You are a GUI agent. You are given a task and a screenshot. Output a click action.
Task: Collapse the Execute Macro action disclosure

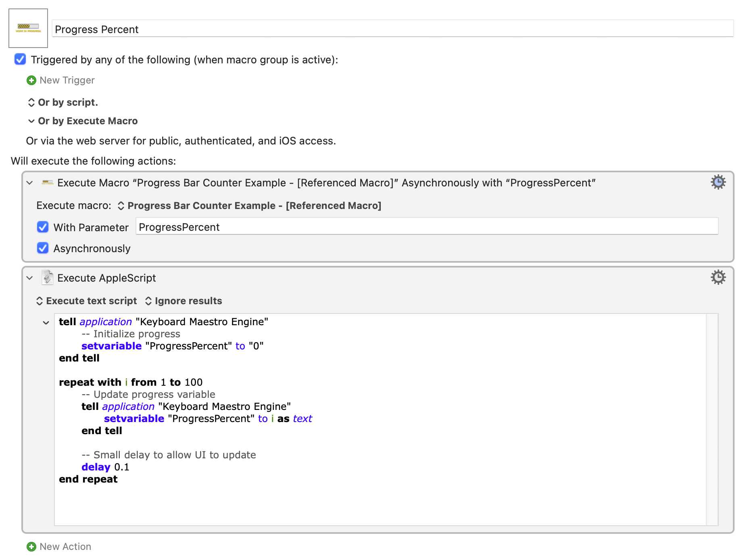(x=29, y=183)
